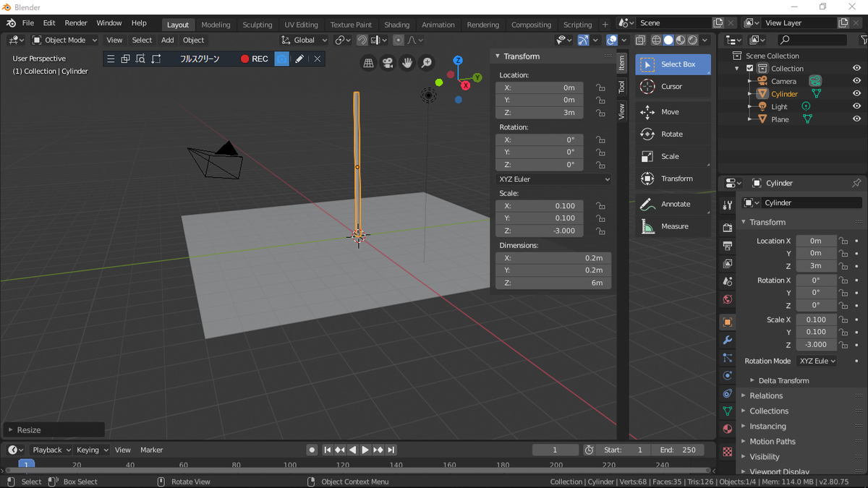Open Global transform orientation dropdown

(305, 40)
